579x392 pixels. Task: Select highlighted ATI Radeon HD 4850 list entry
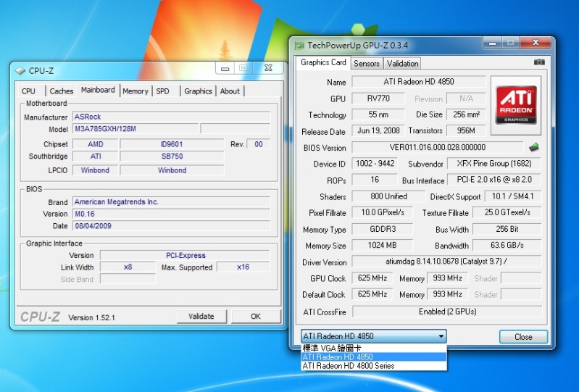[374, 357]
